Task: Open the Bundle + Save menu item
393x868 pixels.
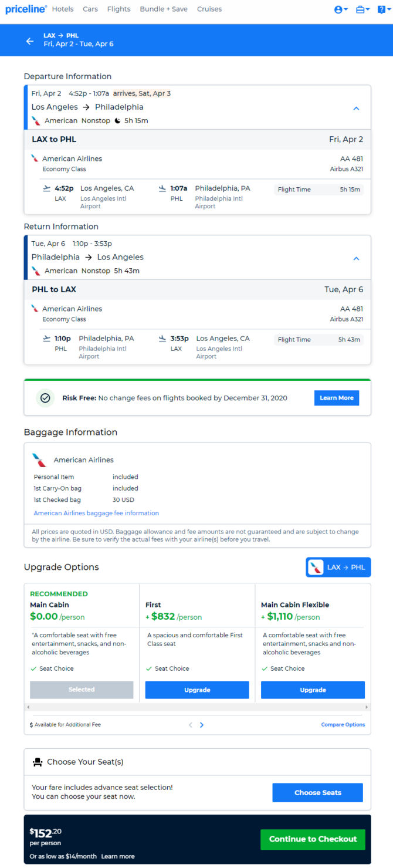Action: pyautogui.click(x=164, y=9)
